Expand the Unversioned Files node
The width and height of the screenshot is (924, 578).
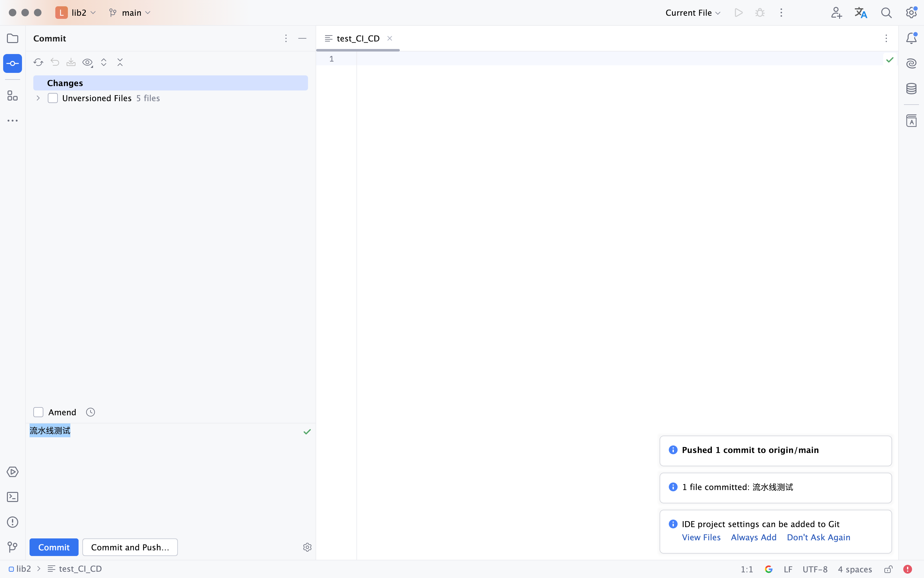coord(37,98)
